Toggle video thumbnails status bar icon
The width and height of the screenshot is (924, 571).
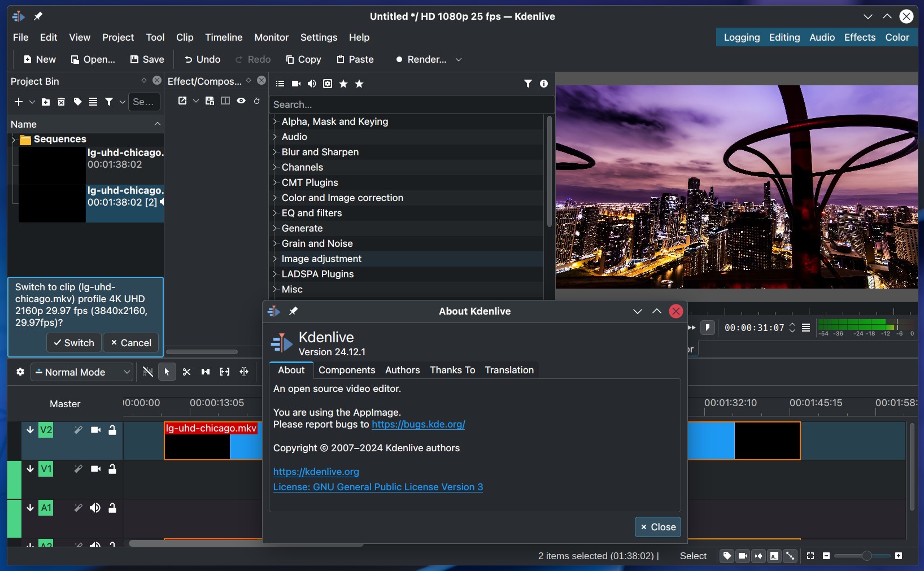(743, 556)
